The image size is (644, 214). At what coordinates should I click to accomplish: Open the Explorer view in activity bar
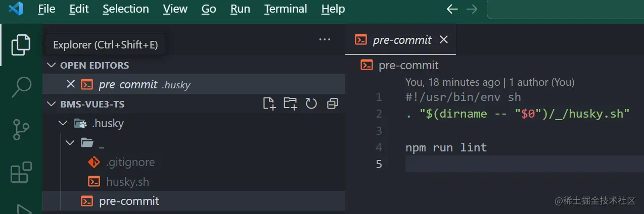[21, 45]
